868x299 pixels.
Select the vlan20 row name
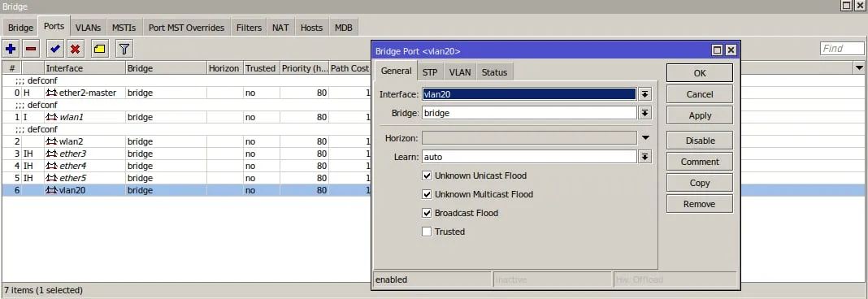(x=72, y=190)
